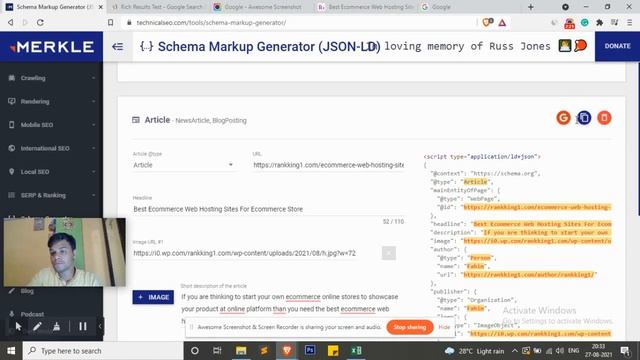Click the browser bookmark icon

(111, 22)
